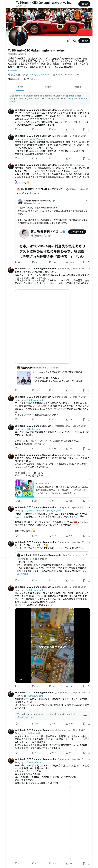Play the youtube.com R6 10/10 video thumbnail
This screenshot has height=868, width=98.
25,488
